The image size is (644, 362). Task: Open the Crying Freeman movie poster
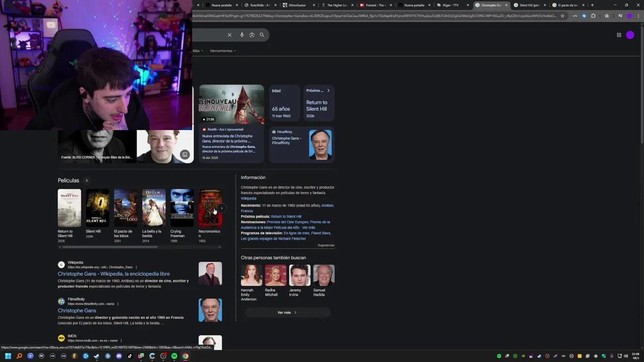(x=182, y=208)
